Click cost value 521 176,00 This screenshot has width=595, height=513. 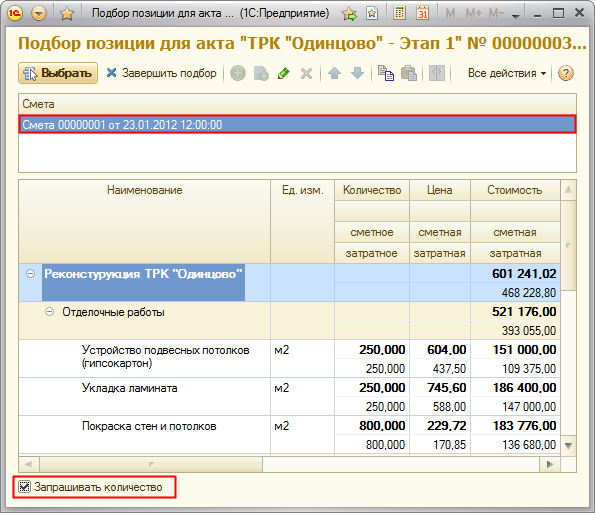[524, 312]
